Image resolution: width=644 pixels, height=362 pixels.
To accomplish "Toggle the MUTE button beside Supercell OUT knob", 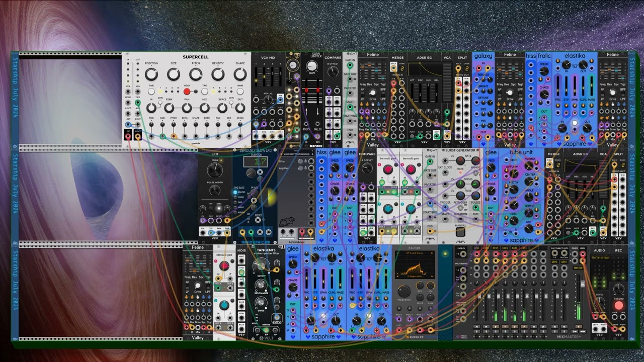I will coord(231,103).
